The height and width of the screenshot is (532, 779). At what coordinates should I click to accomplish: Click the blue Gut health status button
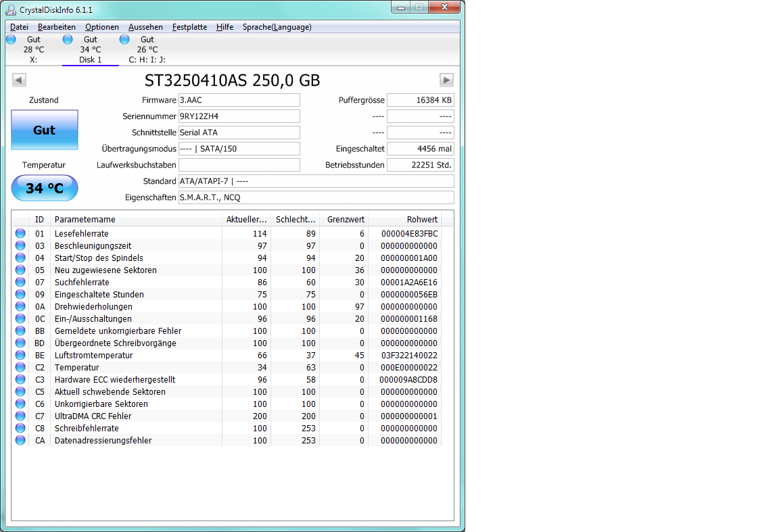coord(45,130)
